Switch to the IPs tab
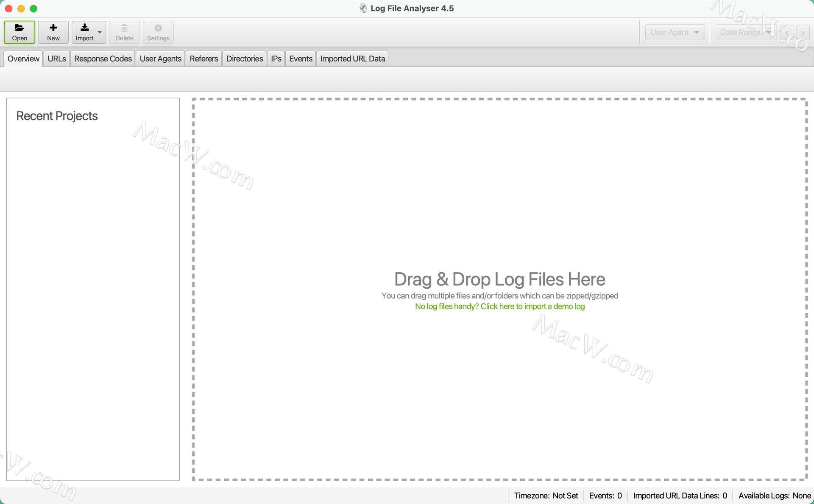This screenshot has width=814, height=504. pyautogui.click(x=276, y=58)
